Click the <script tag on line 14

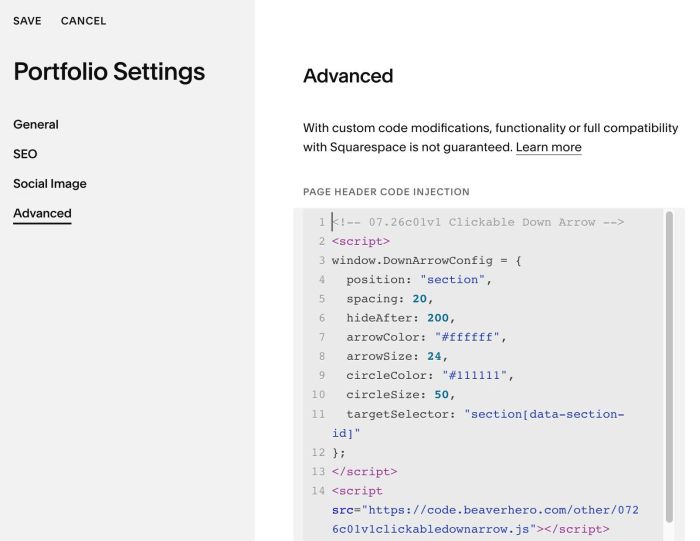pyautogui.click(x=357, y=491)
